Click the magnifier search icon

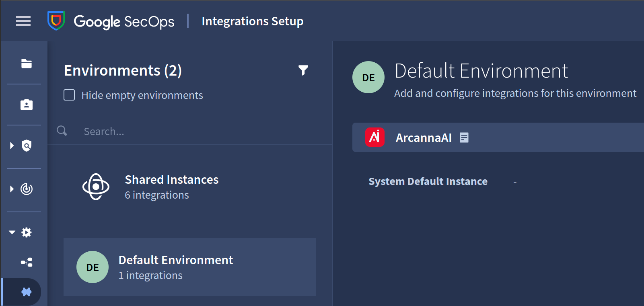click(x=62, y=131)
